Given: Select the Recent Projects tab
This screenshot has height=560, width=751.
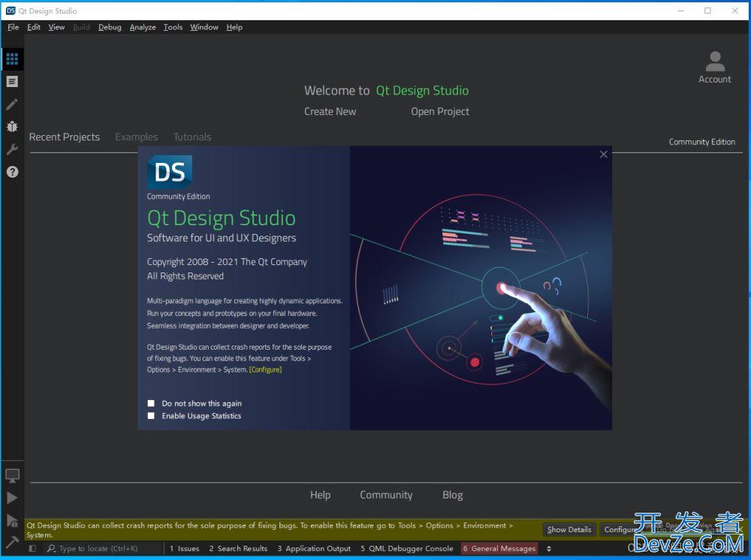Looking at the screenshot, I should tap(64, 137).
